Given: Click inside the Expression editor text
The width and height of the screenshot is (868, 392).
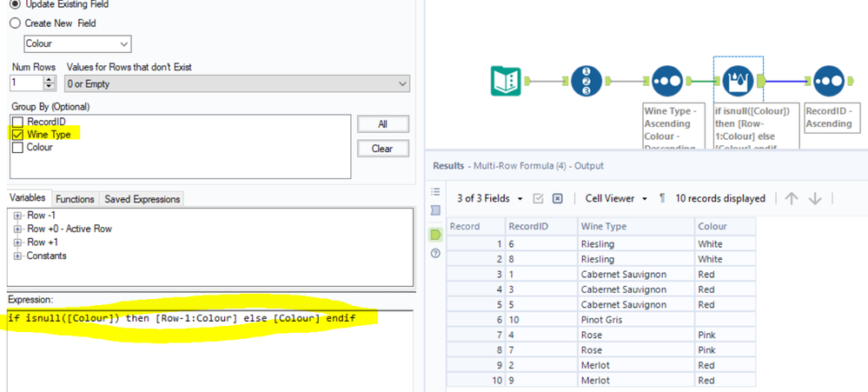Looking at the screenshot, I should [x=181, y=318].
